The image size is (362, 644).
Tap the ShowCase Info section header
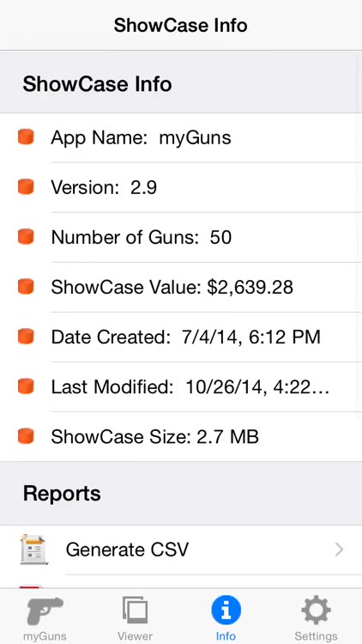point(181,83)
